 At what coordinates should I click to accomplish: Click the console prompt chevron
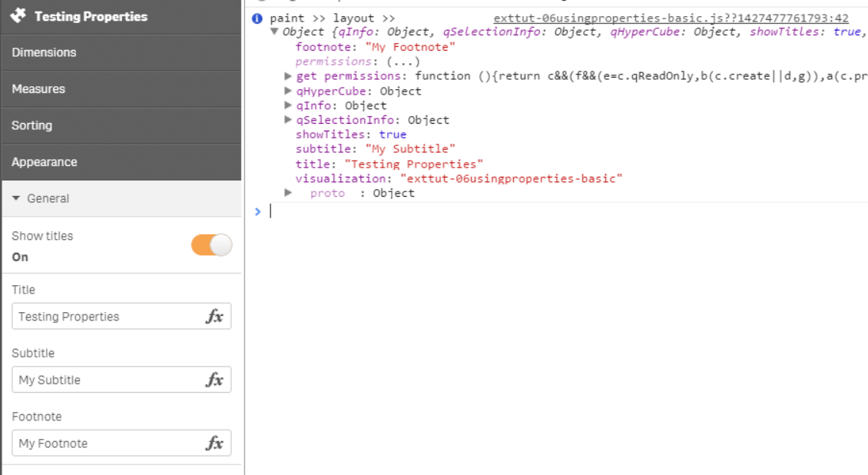[257, 211]
